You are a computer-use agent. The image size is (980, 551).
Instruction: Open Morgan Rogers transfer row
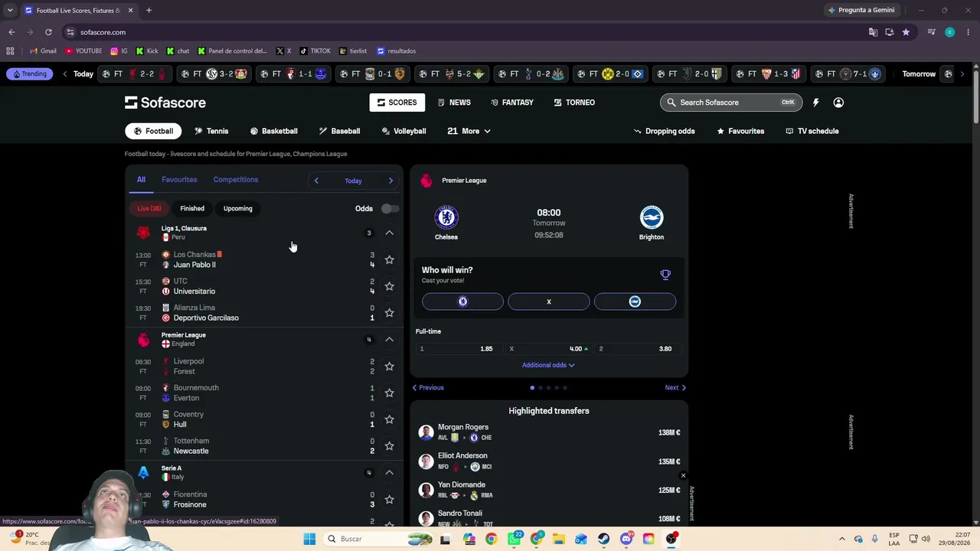pyautogui.click(x=548, y=432)
